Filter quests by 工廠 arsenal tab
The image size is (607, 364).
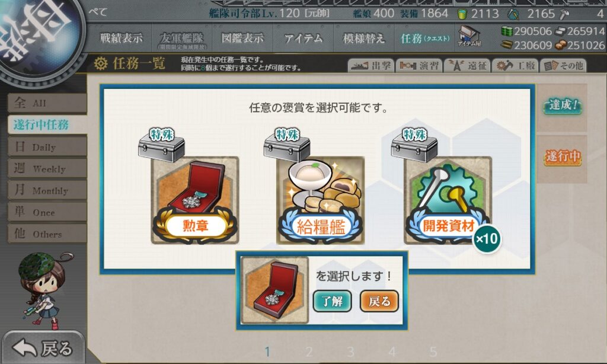[515, 66]
